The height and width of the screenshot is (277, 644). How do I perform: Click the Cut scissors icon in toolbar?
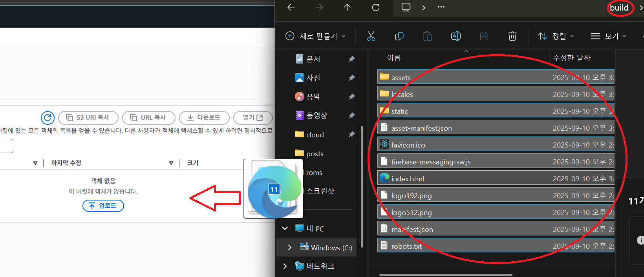[371, 36]
